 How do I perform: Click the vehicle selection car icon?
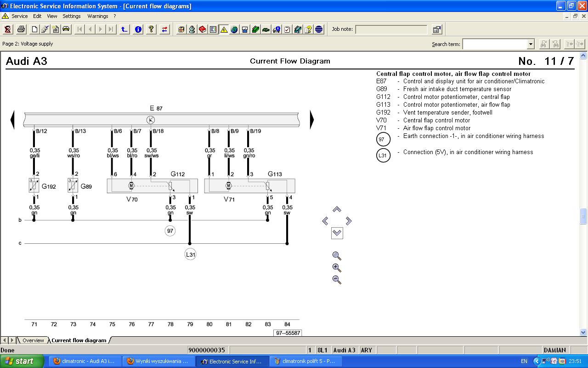[66, 29]
